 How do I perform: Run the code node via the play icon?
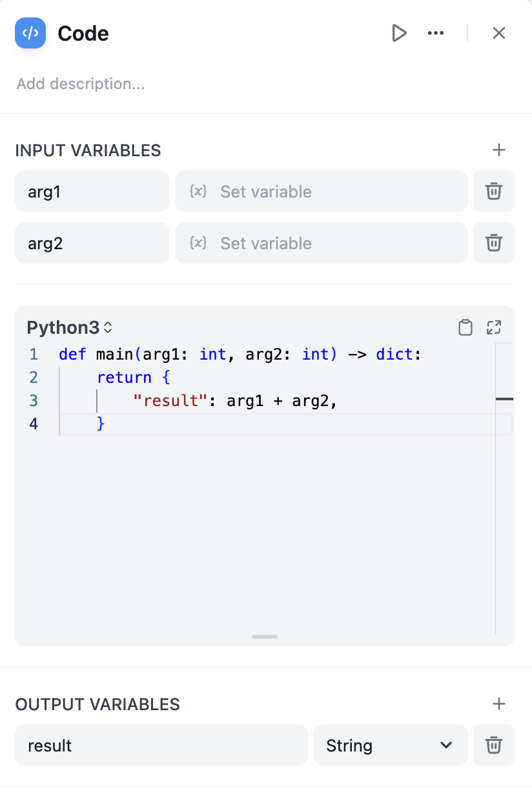click(399, 33)
